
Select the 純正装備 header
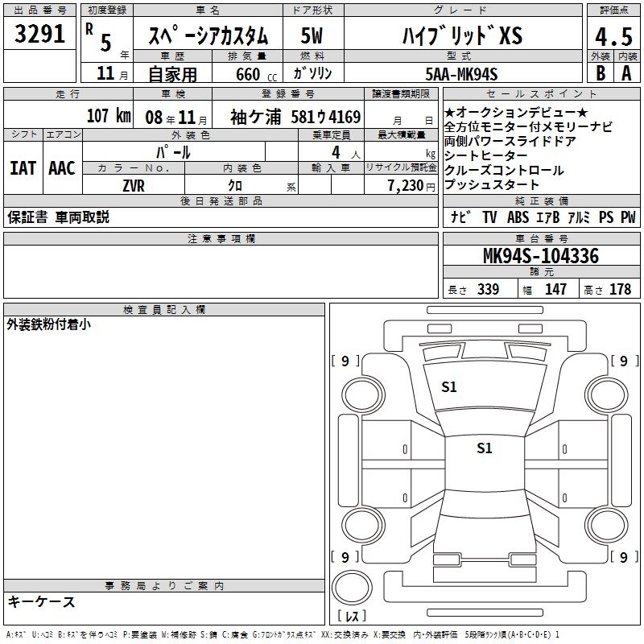coord(541,200)
